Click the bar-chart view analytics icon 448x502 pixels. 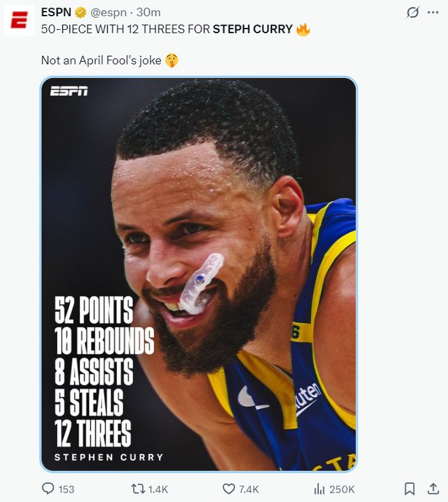point(319,488)
